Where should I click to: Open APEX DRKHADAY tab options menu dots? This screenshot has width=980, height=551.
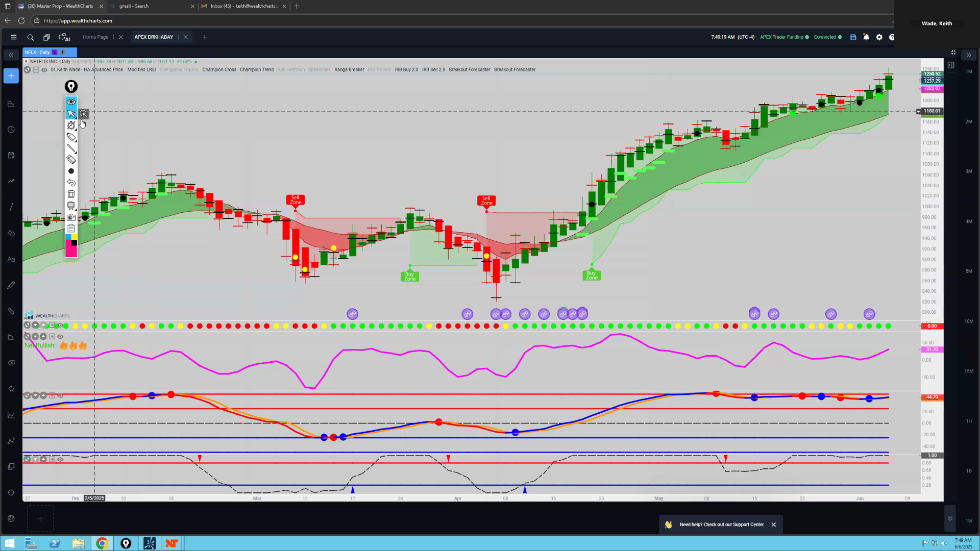pyautogui.click(x=178, y=37)
